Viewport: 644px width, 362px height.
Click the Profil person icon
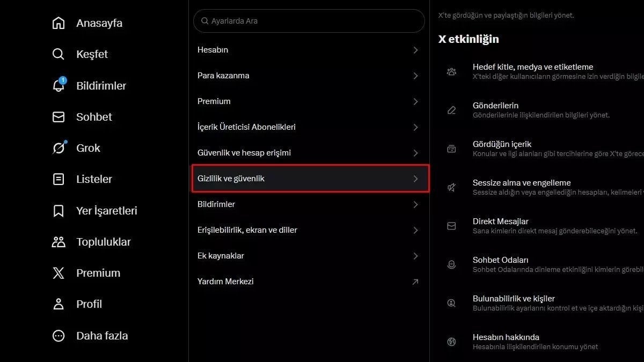pos(58,304)
